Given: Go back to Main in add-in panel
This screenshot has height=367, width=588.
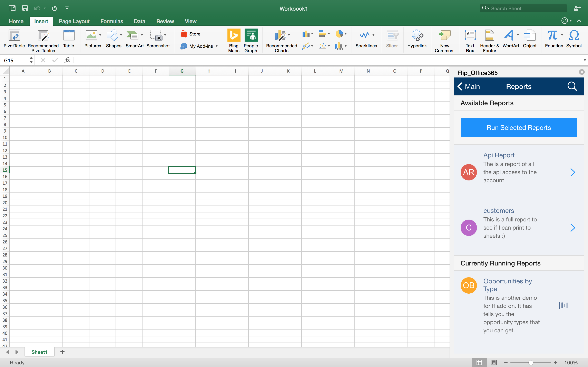Looking at the screenshot, I should click(x=468, y=86).
